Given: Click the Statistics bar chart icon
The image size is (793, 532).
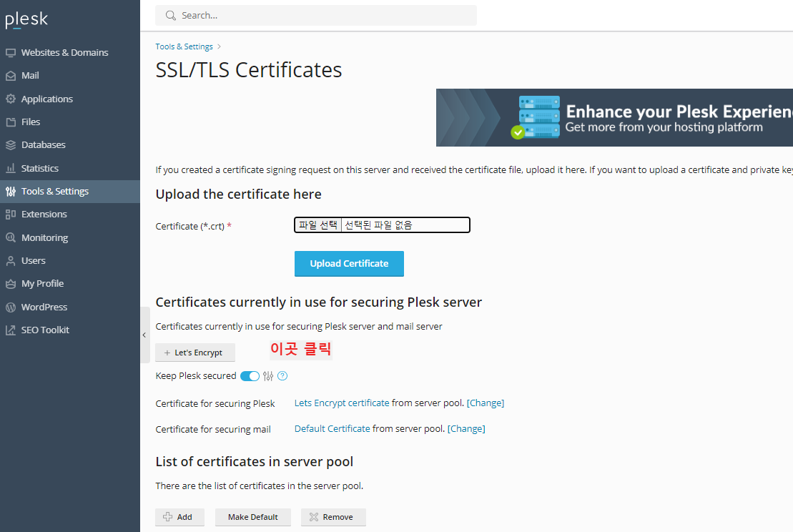Looking at the screenshot, I should pos(11,169).
